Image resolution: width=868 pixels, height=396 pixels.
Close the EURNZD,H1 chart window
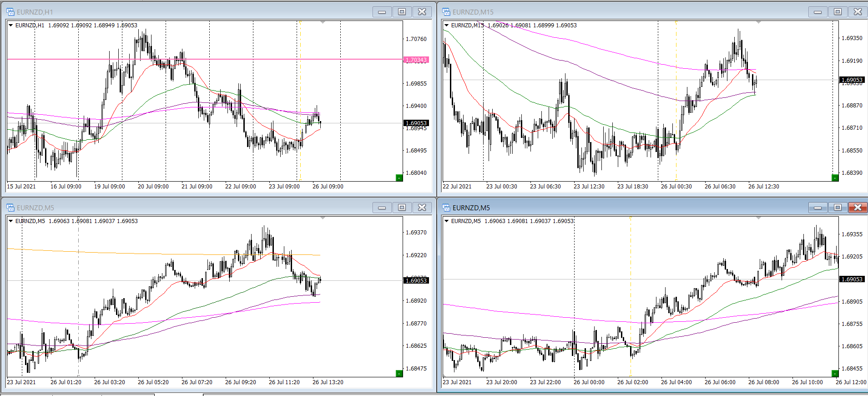[x=422, y=12]
